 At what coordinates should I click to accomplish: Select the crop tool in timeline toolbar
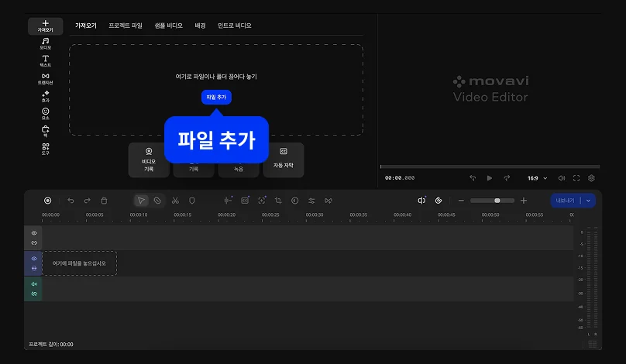tap(278, 201)
